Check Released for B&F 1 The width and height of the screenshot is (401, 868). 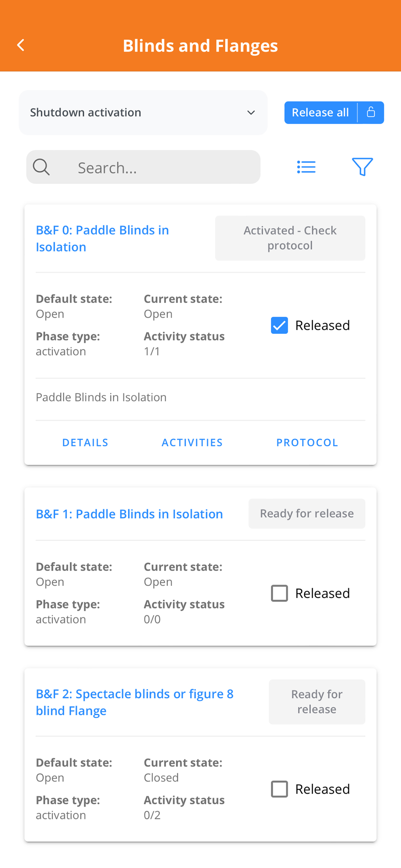[x=279, y=593]
